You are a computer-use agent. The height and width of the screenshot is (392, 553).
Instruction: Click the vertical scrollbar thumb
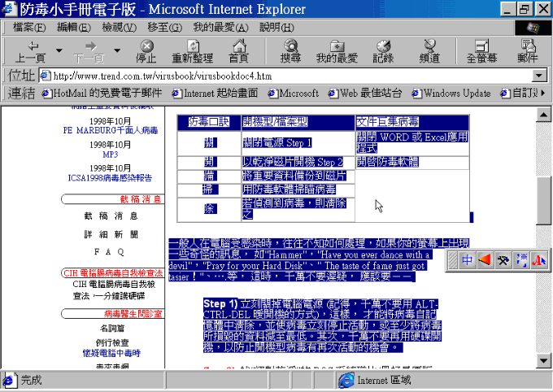pyautogui.click(x=543, y=200)
